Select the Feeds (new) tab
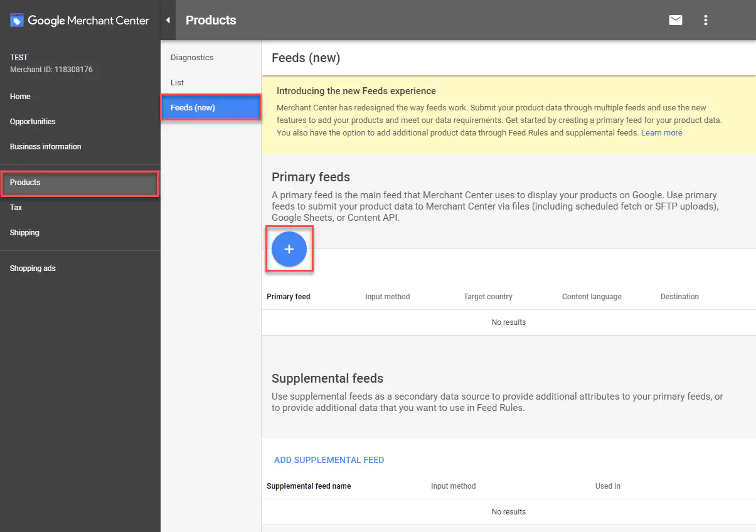756x532 pixels. [193, 108]
